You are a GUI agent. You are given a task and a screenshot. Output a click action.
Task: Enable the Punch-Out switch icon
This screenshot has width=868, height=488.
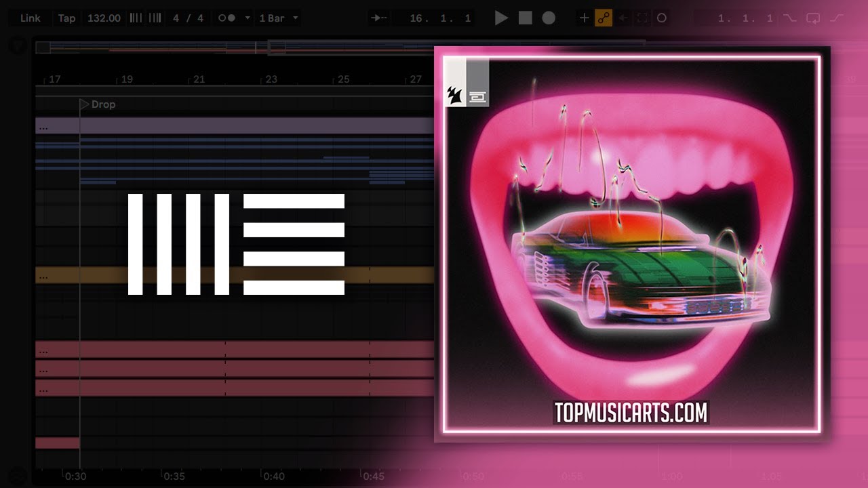coord(837,18)
